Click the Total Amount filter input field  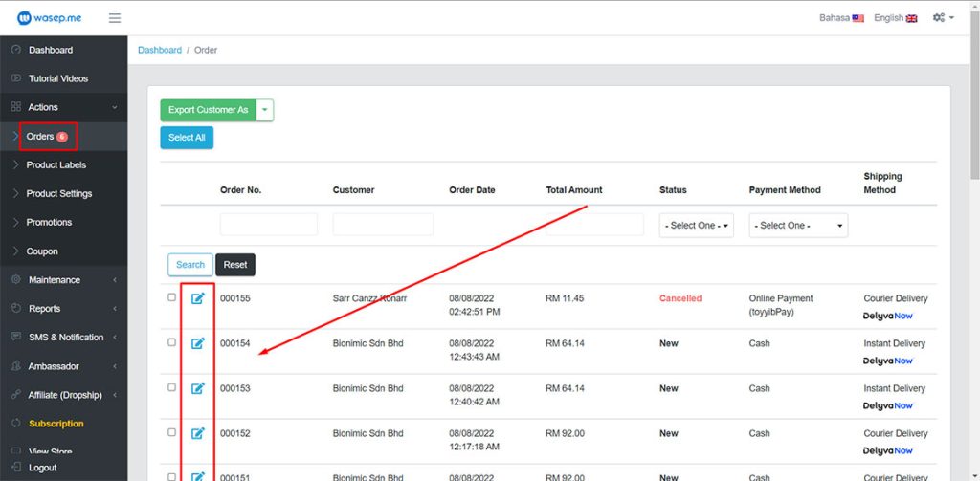pyautogui.click(x=595, y=225)
